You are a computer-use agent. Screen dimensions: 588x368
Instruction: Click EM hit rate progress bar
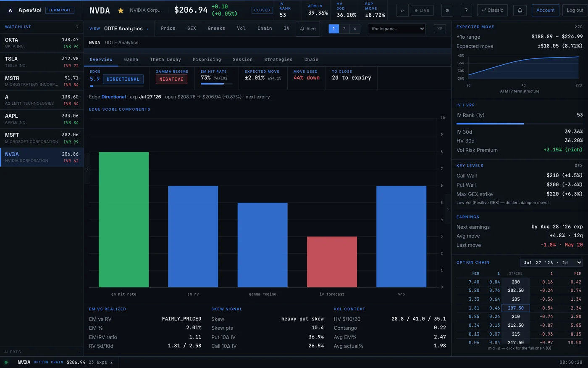click(x=217, y=84)
